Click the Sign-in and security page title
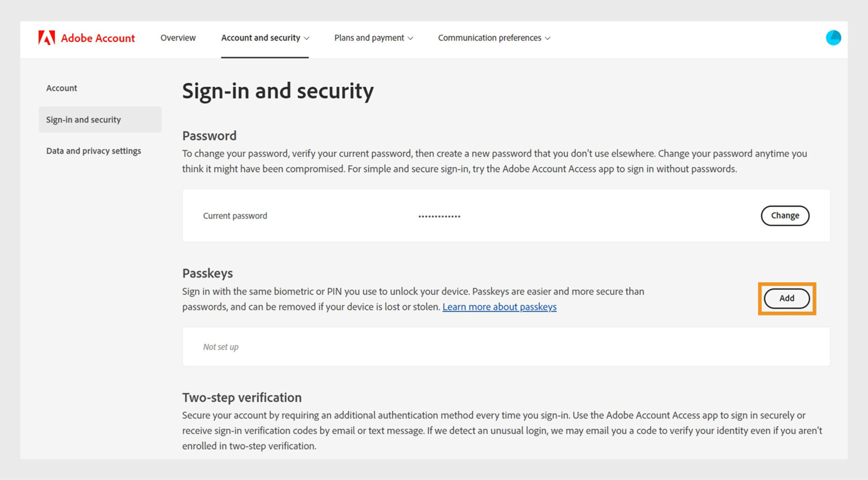868x480 pixels. click(277, 91)
